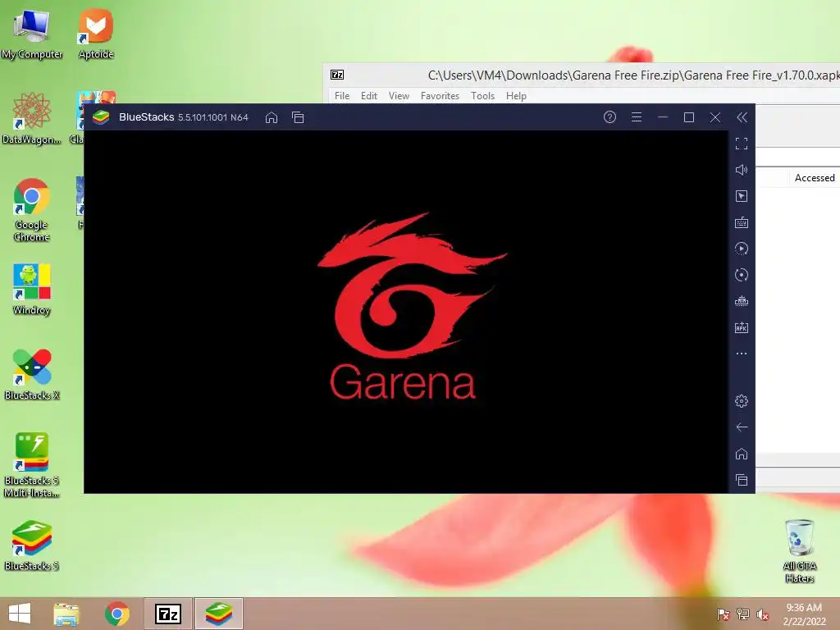This screenshot has height=630, width=840.
Task: Click BlueStacks taskbar button
Action: (x=218, y=614)
